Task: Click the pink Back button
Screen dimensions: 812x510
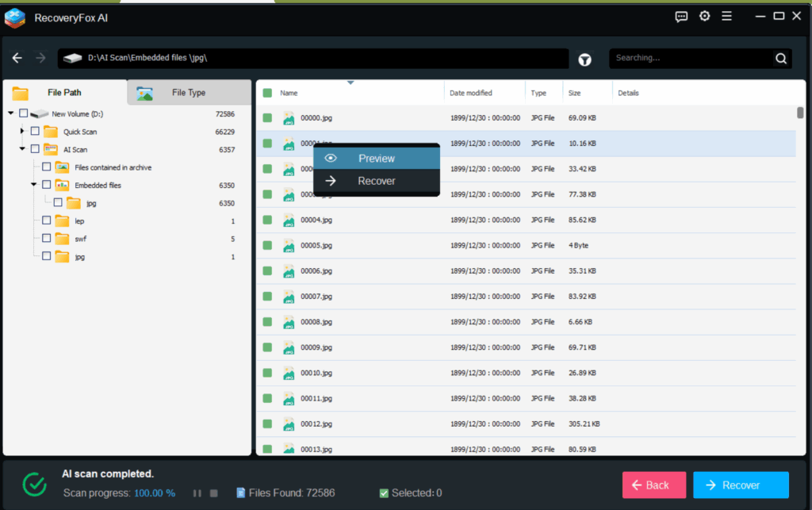Action: (653, 485)
